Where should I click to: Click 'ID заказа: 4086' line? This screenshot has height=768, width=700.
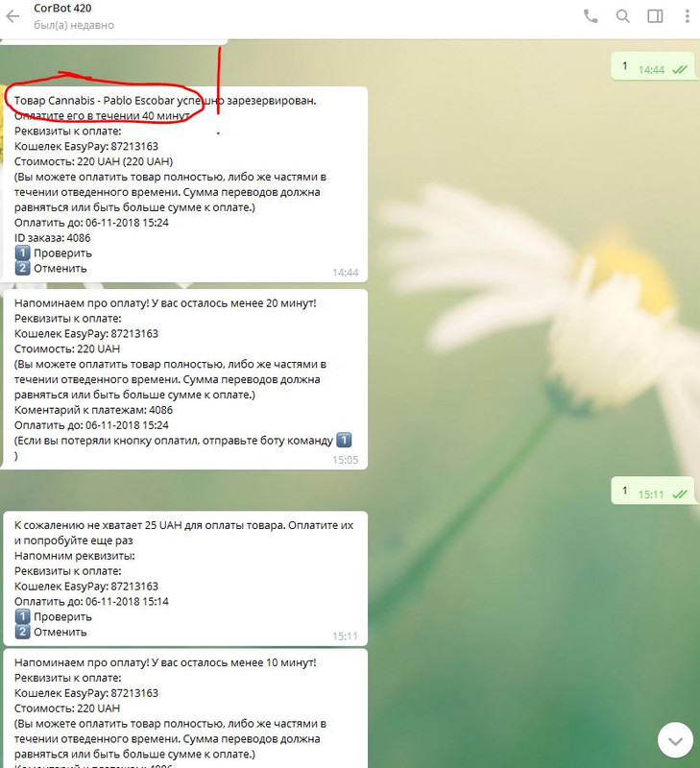point(53,238)
